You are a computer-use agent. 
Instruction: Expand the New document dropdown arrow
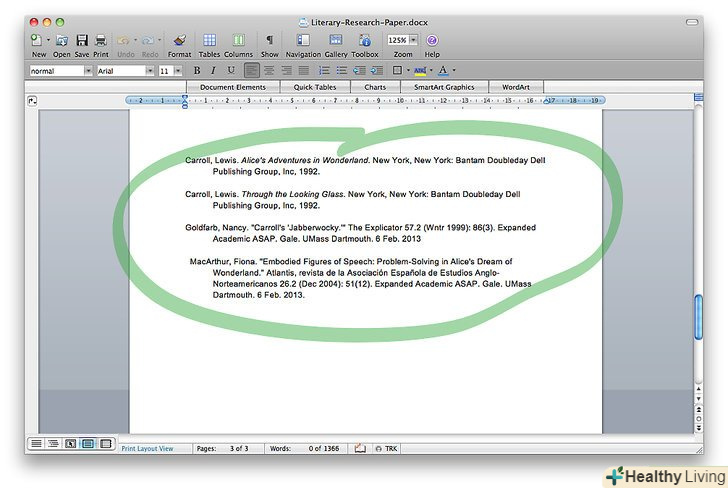[x=48, y=40]
